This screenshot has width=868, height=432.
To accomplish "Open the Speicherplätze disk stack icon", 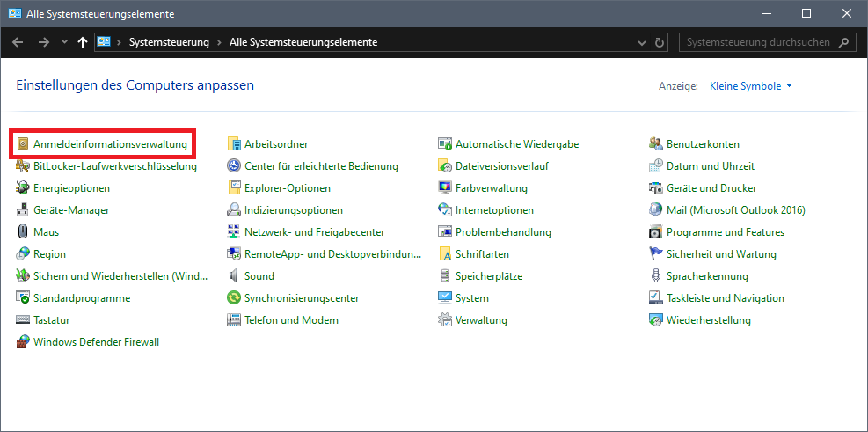I will (445, 275).
